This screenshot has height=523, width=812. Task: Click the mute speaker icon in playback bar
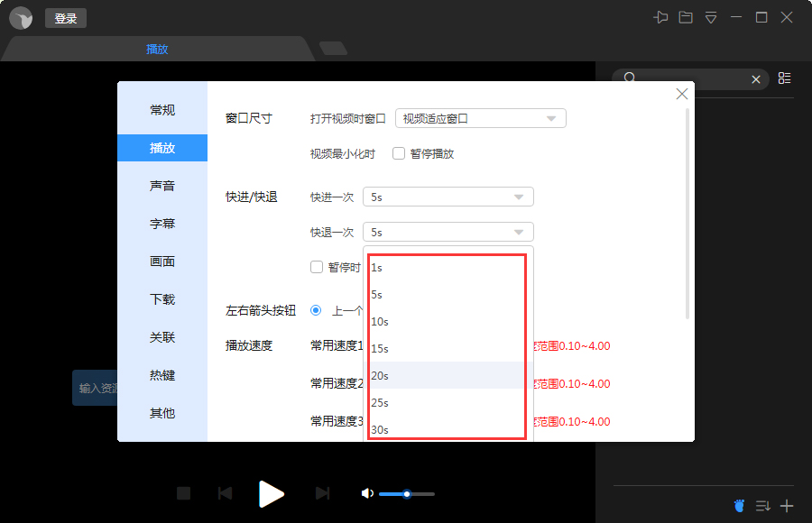coord(366,493)
